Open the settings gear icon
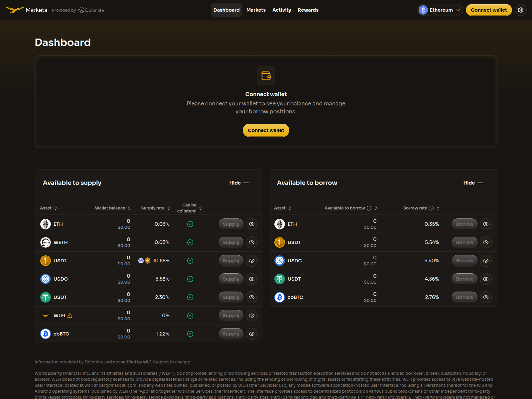This screenshot has width=532, height=399. (x=521, y=10)
